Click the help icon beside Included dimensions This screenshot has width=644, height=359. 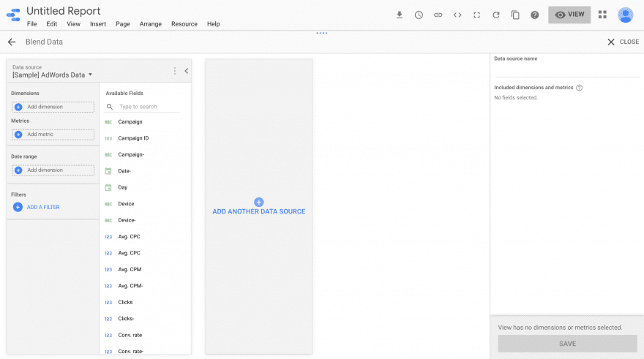coord(579,88)
